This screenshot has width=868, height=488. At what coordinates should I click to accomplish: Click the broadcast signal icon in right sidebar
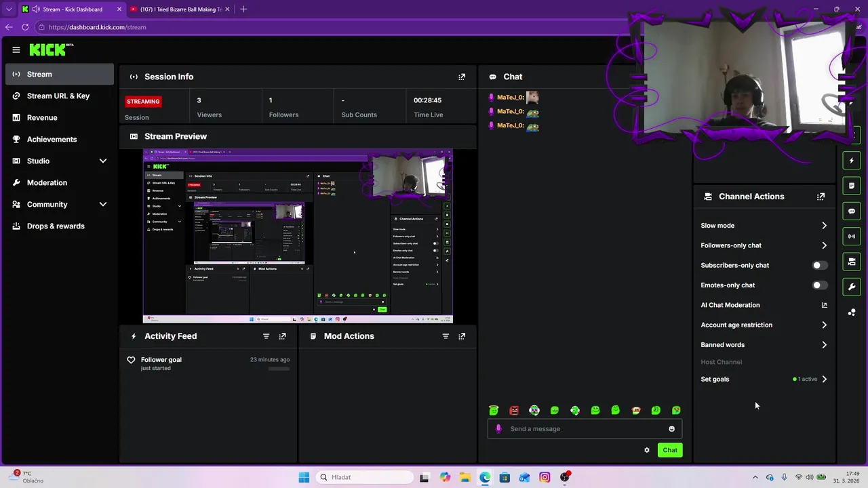pos(852,236)
